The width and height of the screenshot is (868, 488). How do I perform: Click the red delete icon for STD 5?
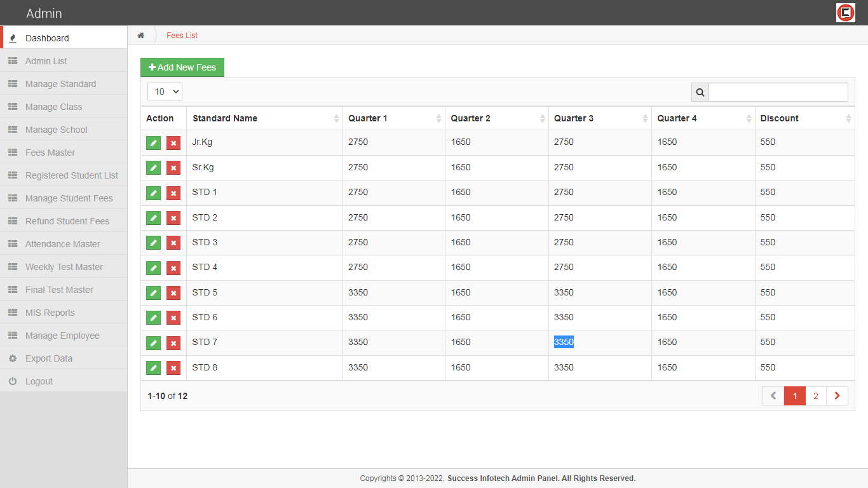pyautogui.click(x=173, y=293)
